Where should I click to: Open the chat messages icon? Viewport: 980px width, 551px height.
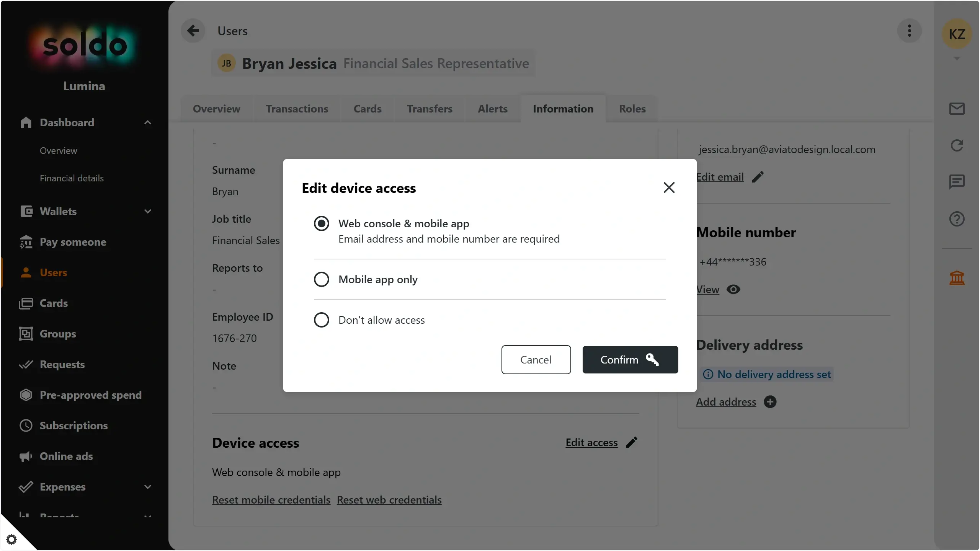[957, 182]
